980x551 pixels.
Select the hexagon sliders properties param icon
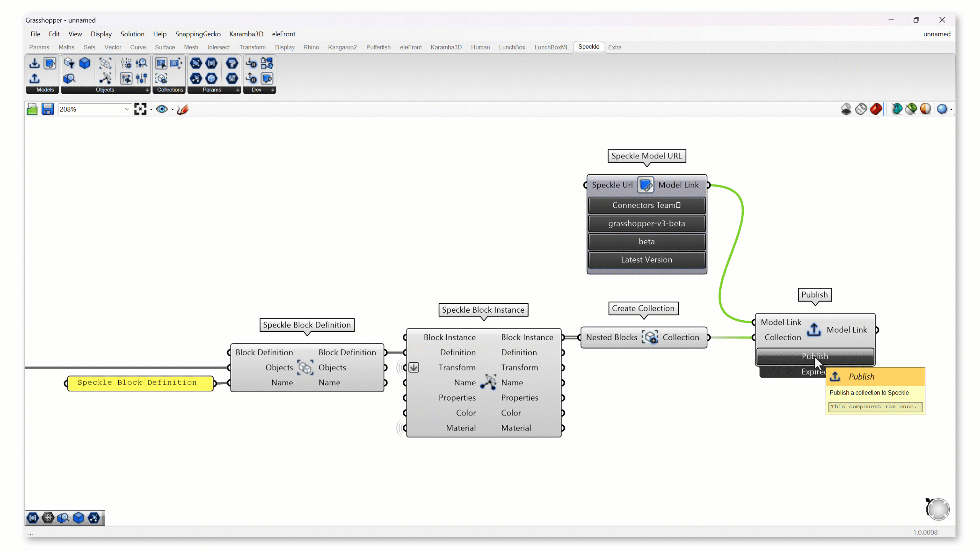232,78
